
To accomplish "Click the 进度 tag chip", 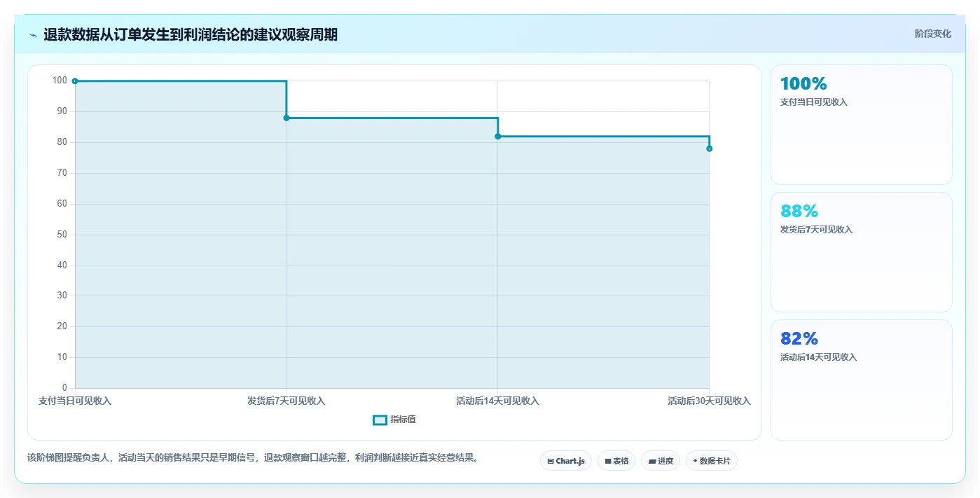I will 661,461.
